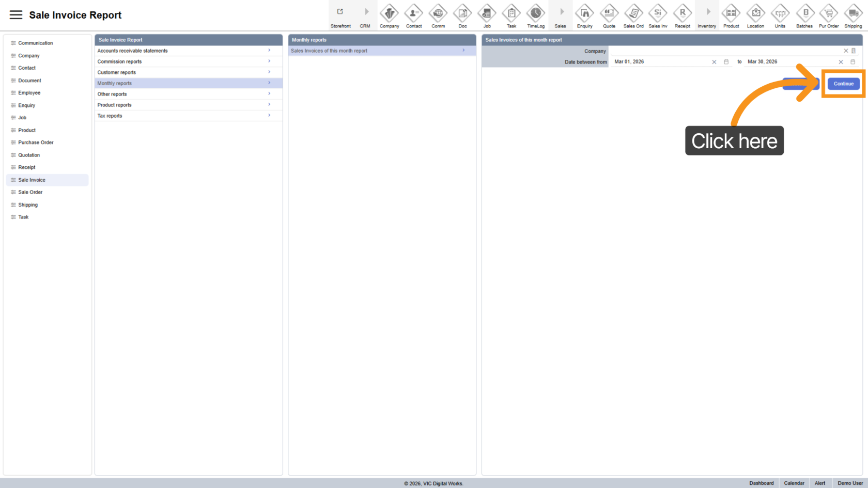This screenshot has height=488, width=868.
Task: Clear the start date Mar 01, 2026
Action: (714, 62)
